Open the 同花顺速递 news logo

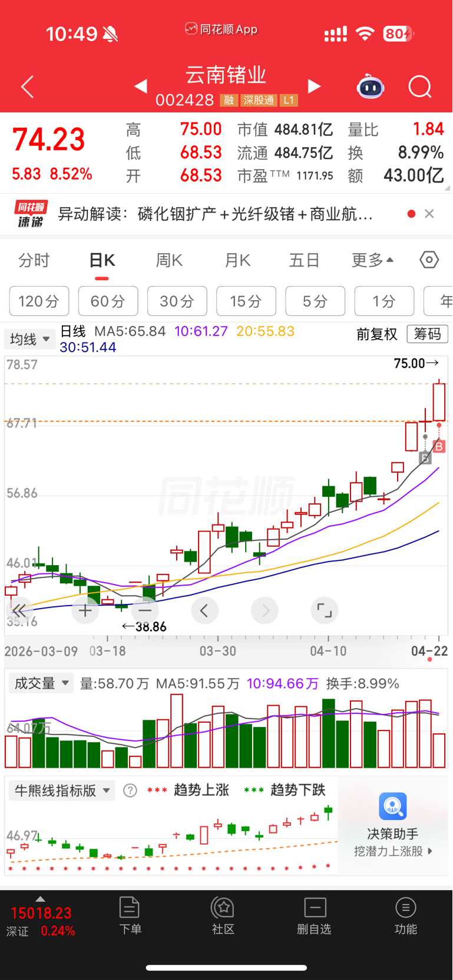click(x=31, y=214)
